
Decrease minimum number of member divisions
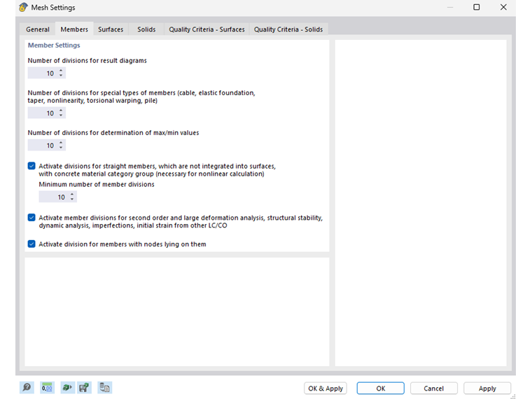pos(72,199)
